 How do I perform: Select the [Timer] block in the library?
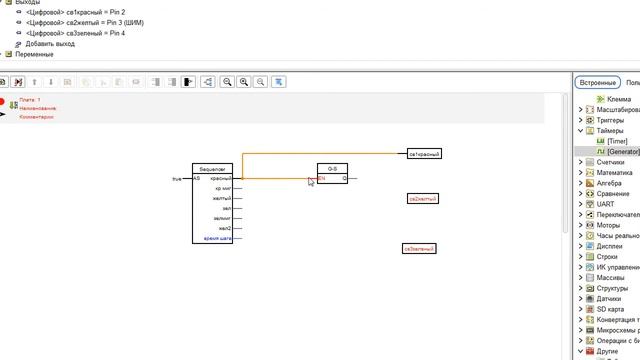coord(617,141)
